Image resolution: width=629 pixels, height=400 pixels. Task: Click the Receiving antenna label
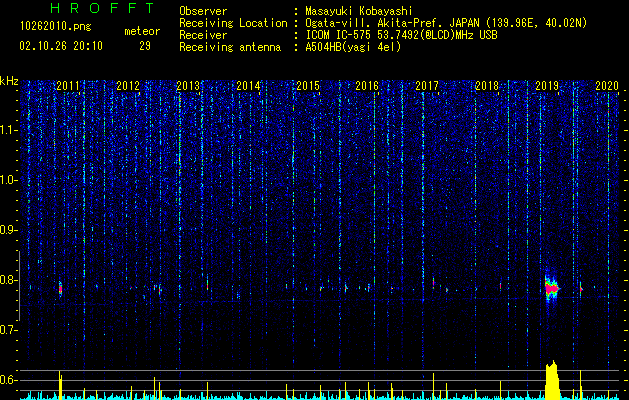[x=230, y=47]
